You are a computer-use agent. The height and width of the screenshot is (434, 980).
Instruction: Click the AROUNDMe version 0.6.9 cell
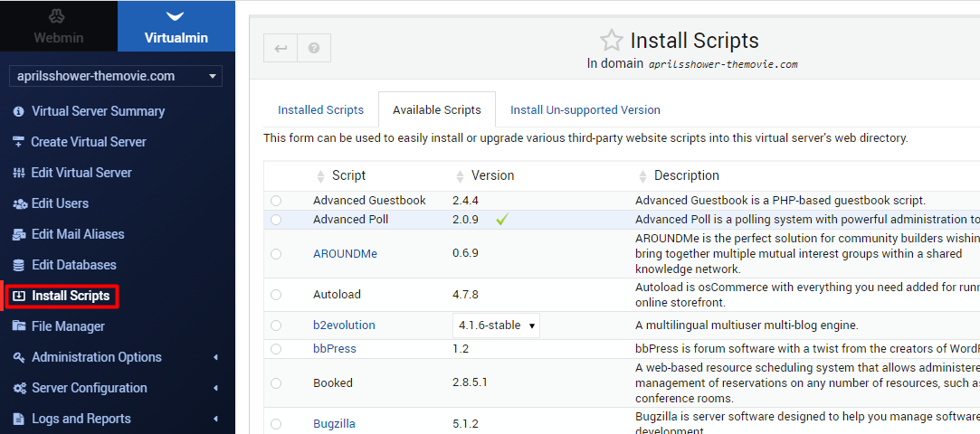466,254
